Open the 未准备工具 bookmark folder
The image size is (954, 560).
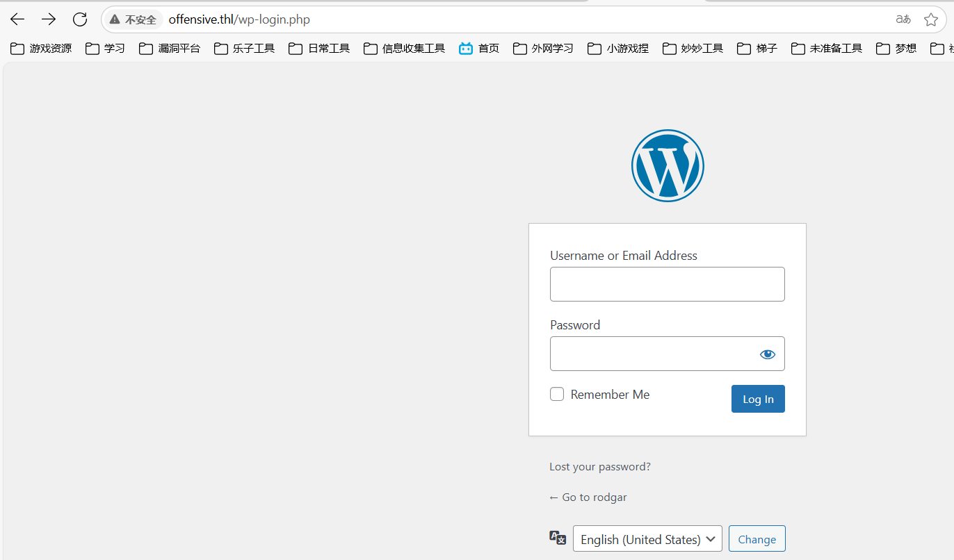click(827, 48)
